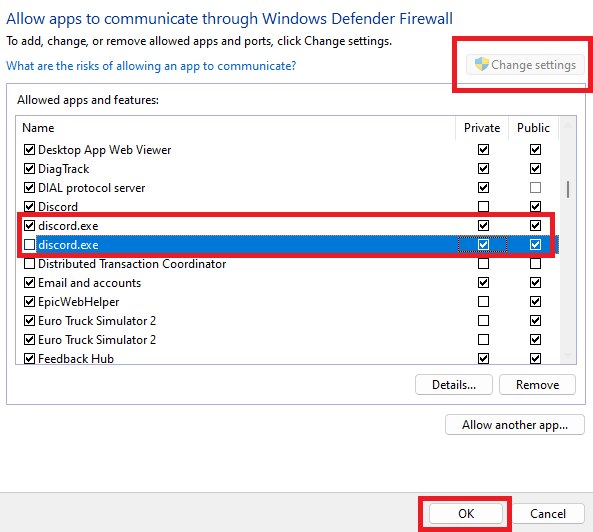Open Details for the selected app
This screenshot has height=532, width=593.
(x=454, y=385)
